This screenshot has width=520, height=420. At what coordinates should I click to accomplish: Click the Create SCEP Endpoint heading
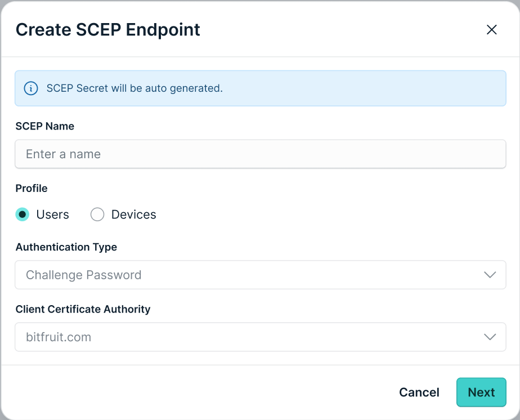(108, 29)
